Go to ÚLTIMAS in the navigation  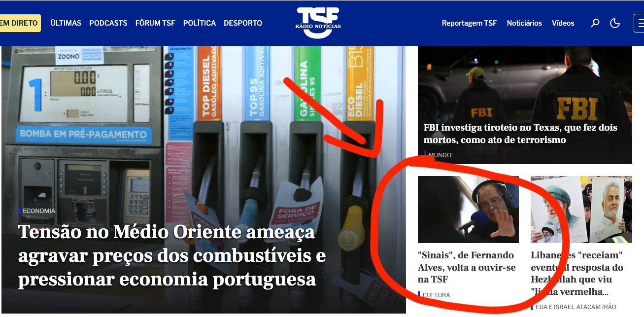(x=66, y=23)
